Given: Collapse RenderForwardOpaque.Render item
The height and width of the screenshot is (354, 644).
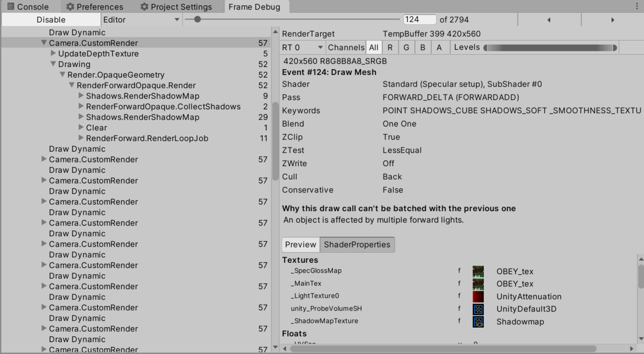Looking at the screenshot, I should click(x=72, y=85).
